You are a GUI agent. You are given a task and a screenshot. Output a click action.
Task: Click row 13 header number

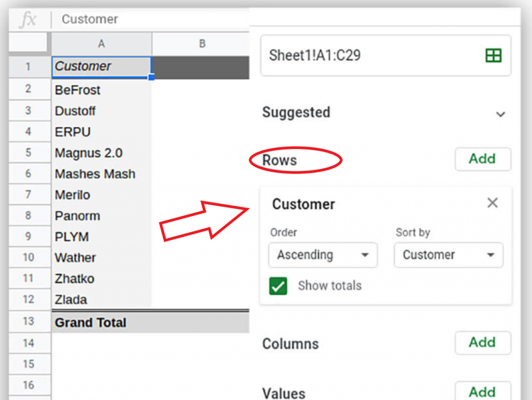pos(29,322)
